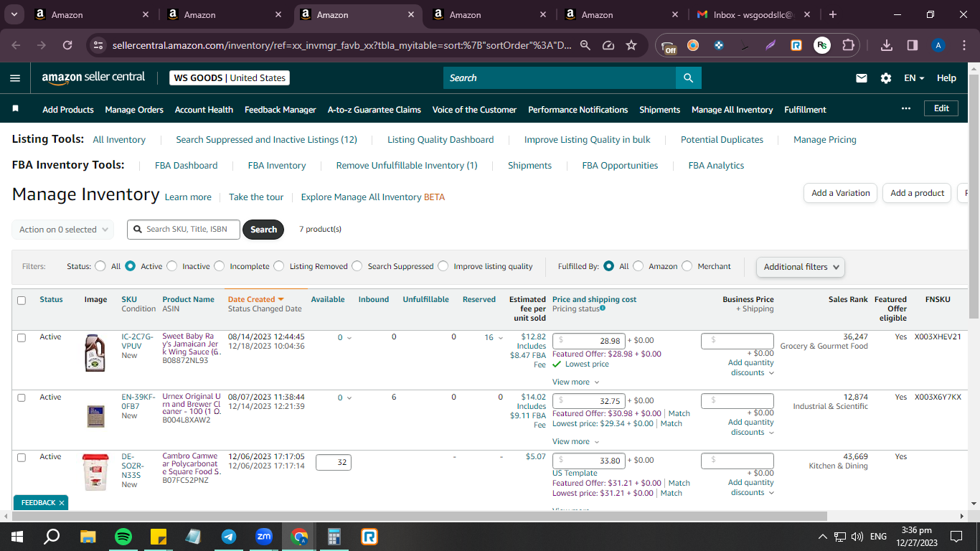Open the Seller Central hamburger menu
Image resolution: width=980 pixels, height=551 pixels.
coord(15,78)
